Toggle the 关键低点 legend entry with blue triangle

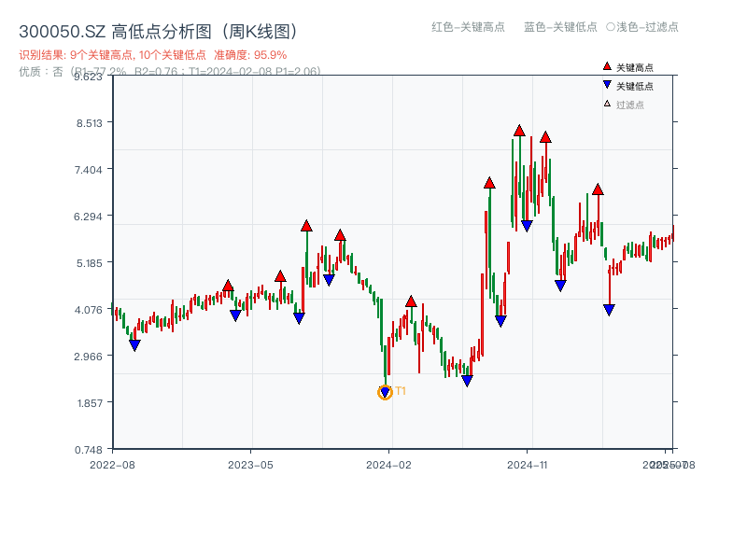tap(627, 86)
